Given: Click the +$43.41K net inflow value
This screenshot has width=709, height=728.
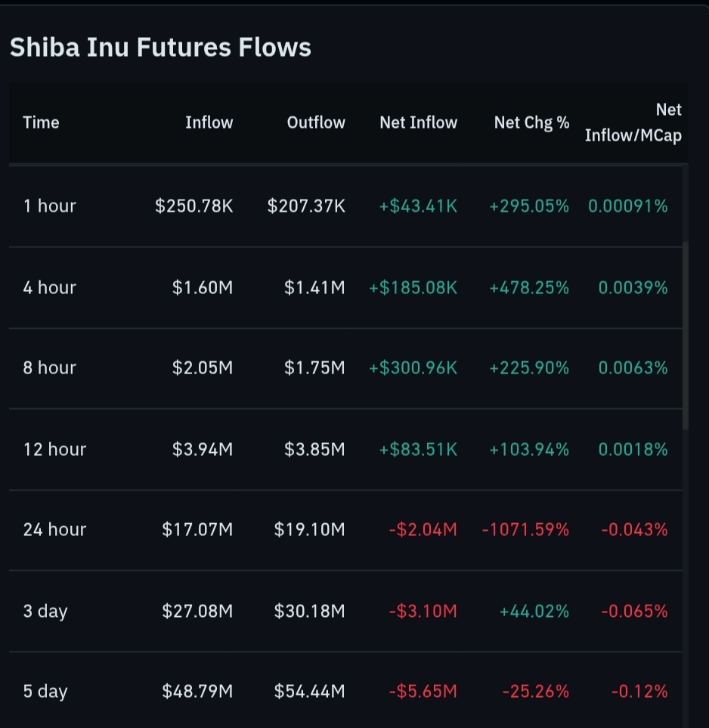Looking at the screenshot, I should (418, 206).
